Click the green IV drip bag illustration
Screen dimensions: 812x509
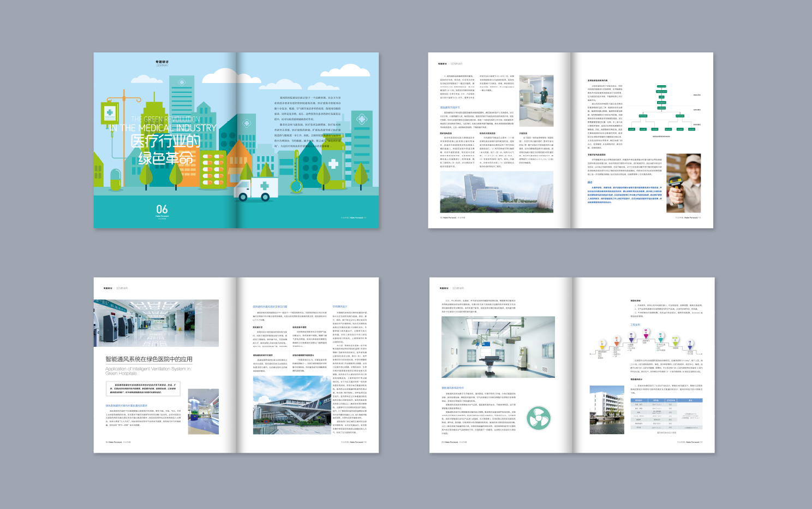110,114
